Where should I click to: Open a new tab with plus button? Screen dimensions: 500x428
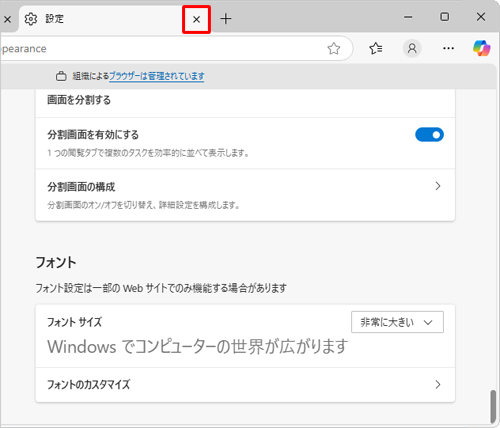coord(226,19)
